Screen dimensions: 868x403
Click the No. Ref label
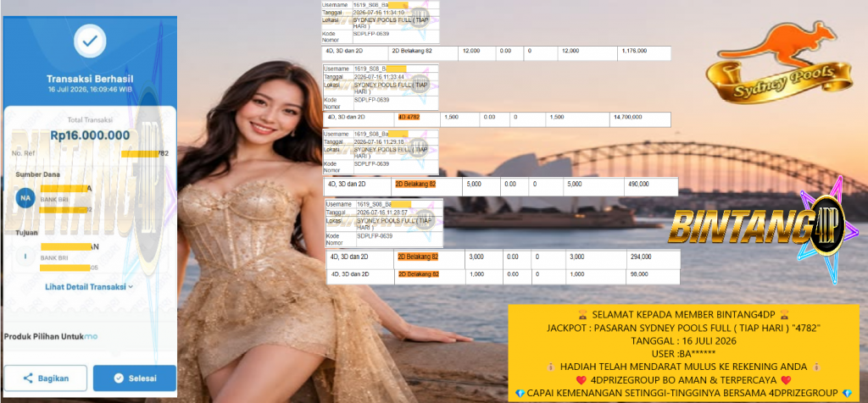pos(21,153)
